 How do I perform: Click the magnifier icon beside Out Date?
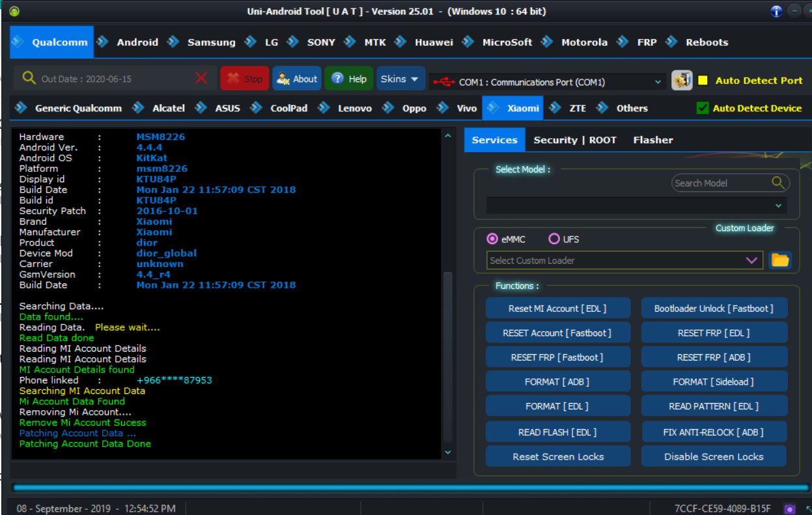pyautogui.click(x=29, y=78)
